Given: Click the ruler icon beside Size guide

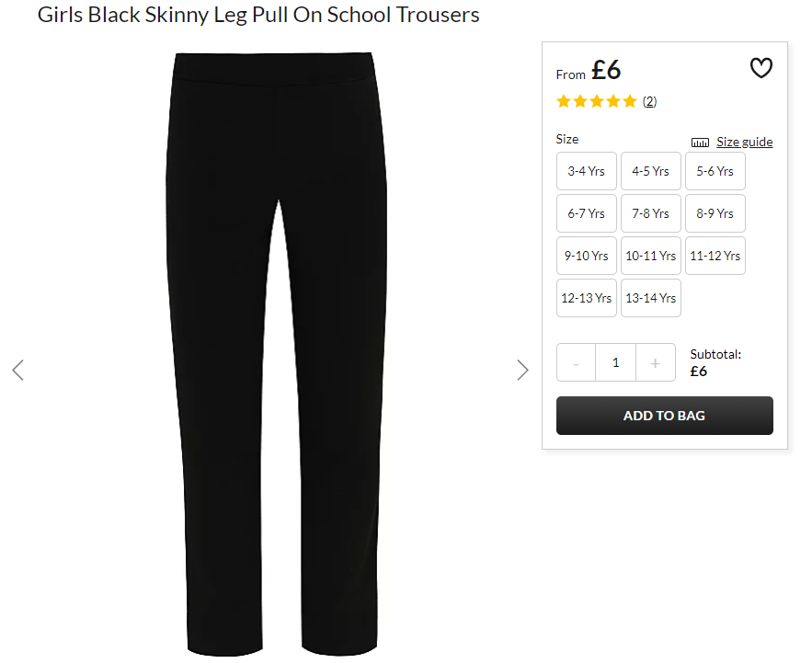Looking at the screenshot, I should 700,143.
